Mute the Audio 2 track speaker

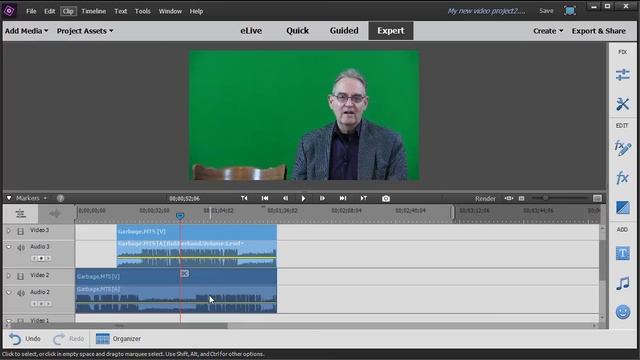pos(21,293)
